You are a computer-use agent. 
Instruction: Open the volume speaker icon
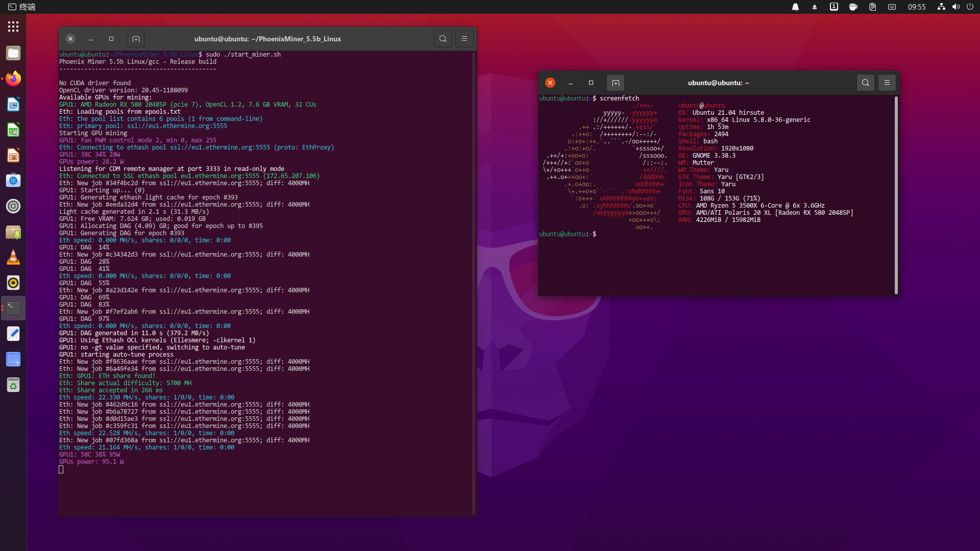coord(955,7)
